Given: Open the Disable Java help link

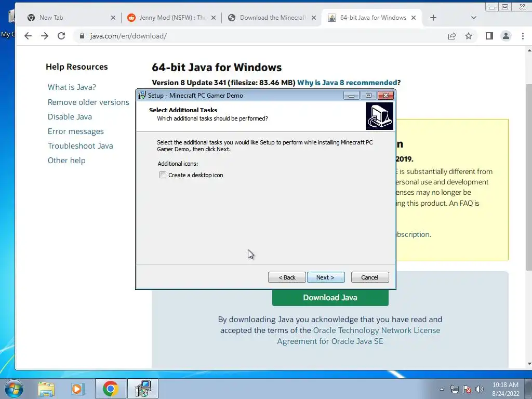Looking at the screenshot, I should (x=70, y=117).
